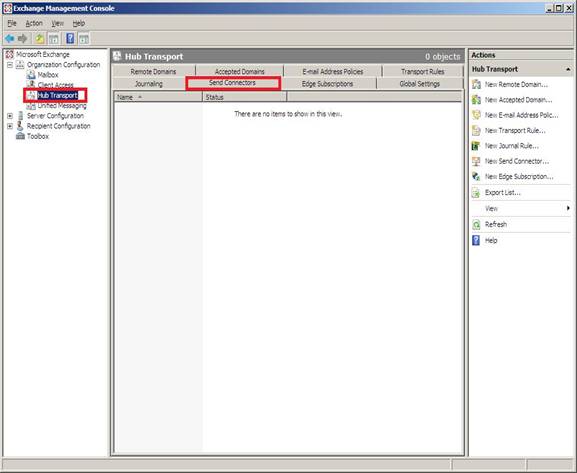Screen dimensions: 577x473
Task: Open the View submenu in Actions
Action: click(x=521, y=208)
